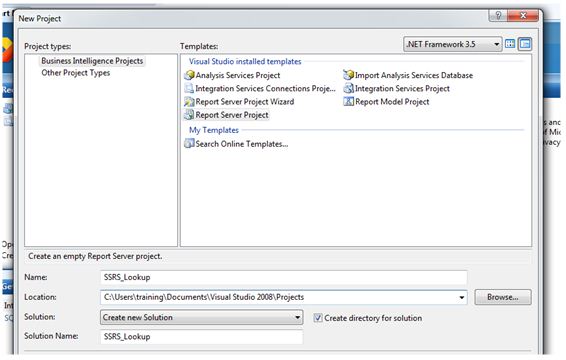Click the My Templates heading
This screenshot has height=360, width=566.
[x=214, y=130]
